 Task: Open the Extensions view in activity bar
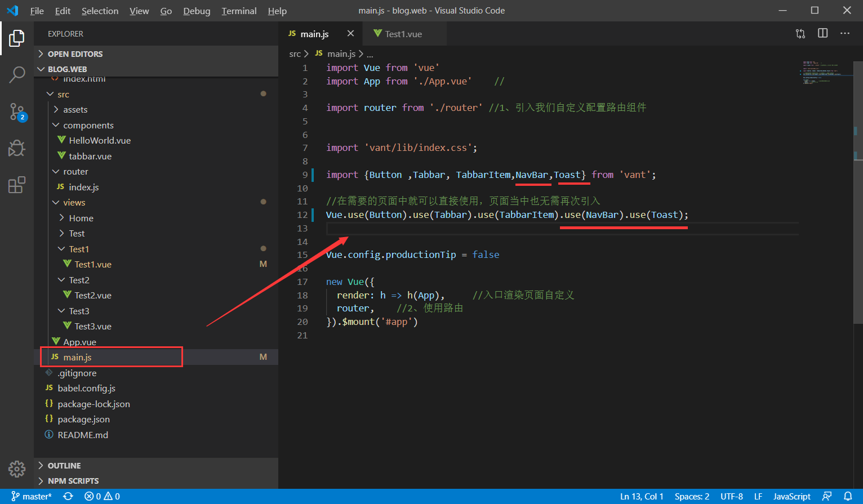(17, 185)
